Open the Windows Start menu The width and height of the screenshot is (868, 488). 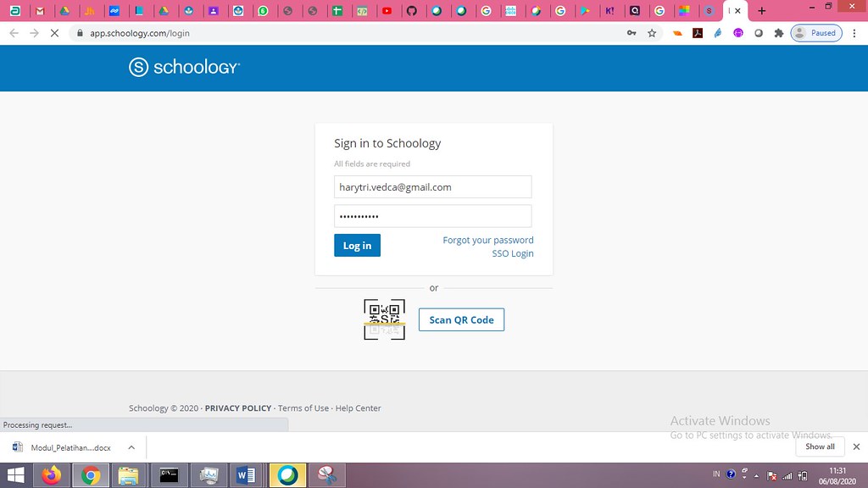pyautogui.click(x=15, y=475)
